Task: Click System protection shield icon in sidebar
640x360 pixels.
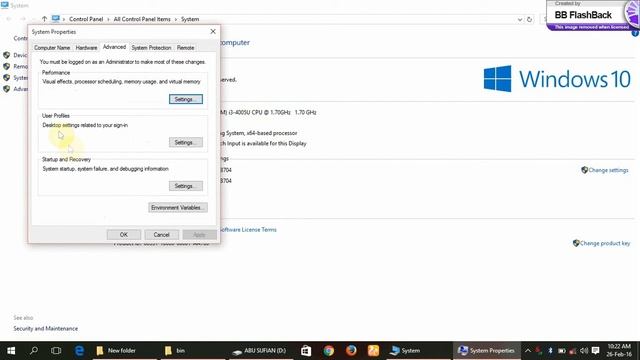Action: point(6,78)
